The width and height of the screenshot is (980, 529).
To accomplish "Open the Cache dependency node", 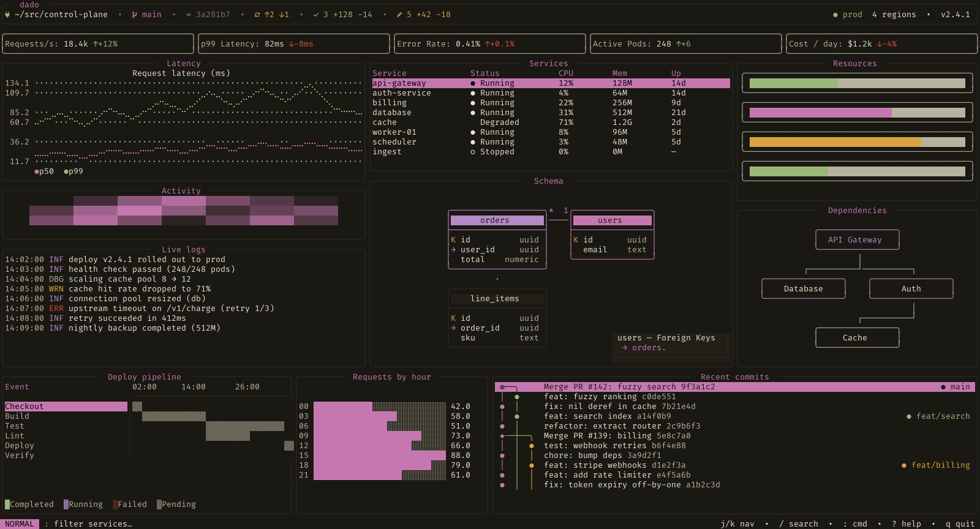I will [x=858, y=338].
